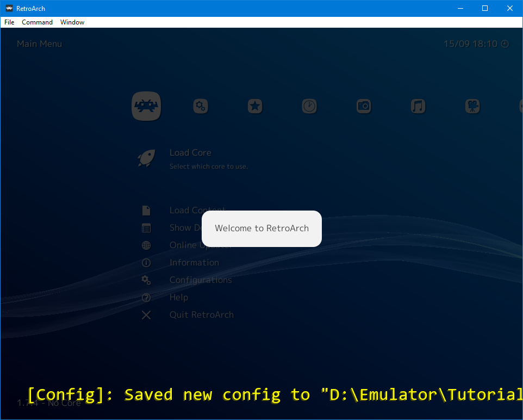Click the list icon for Show Desktop Menu
Screen dimensions: 523x420
point(146,228)
